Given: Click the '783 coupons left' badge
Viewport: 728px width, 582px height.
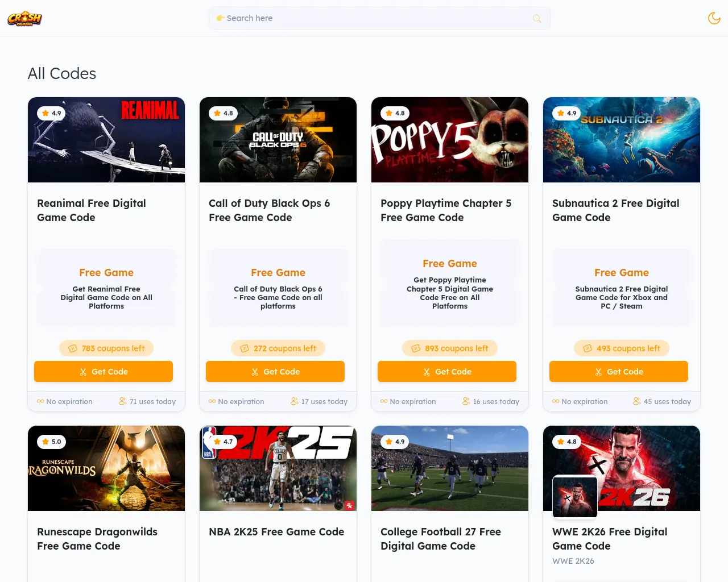Looking at the screenshot, I should (x=106, y=348).
